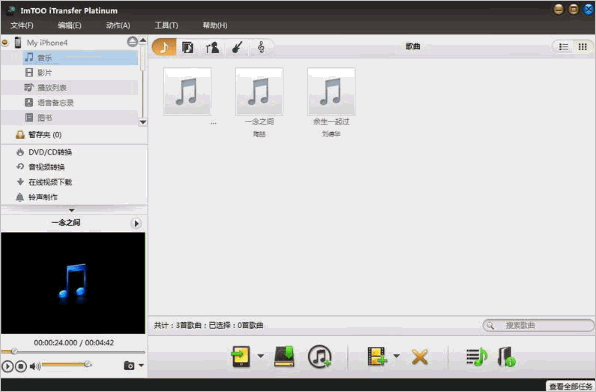Click the next-track arrow beside 一念之间
This screenshot has height=392, width=596.
[136, 223]
